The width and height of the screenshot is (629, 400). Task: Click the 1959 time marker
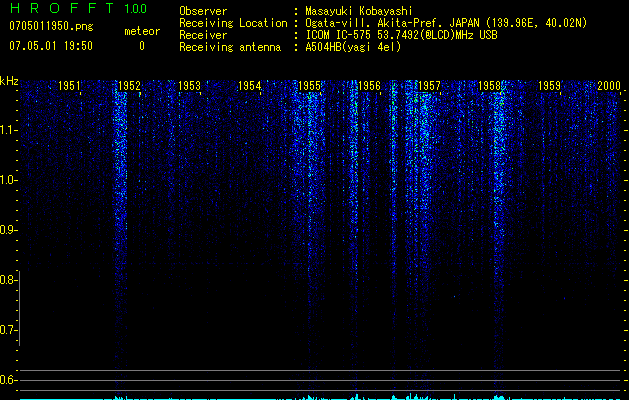click(x=549, y=85)
